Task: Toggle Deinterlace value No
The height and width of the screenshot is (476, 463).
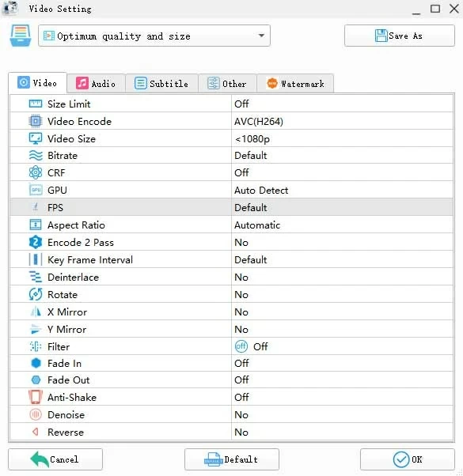Action: (342, 278)
